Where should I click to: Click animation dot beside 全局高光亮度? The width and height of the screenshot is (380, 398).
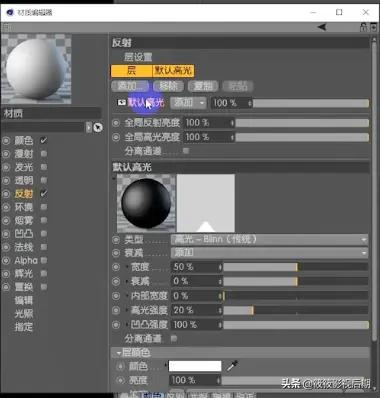click(x=116, y=137)
